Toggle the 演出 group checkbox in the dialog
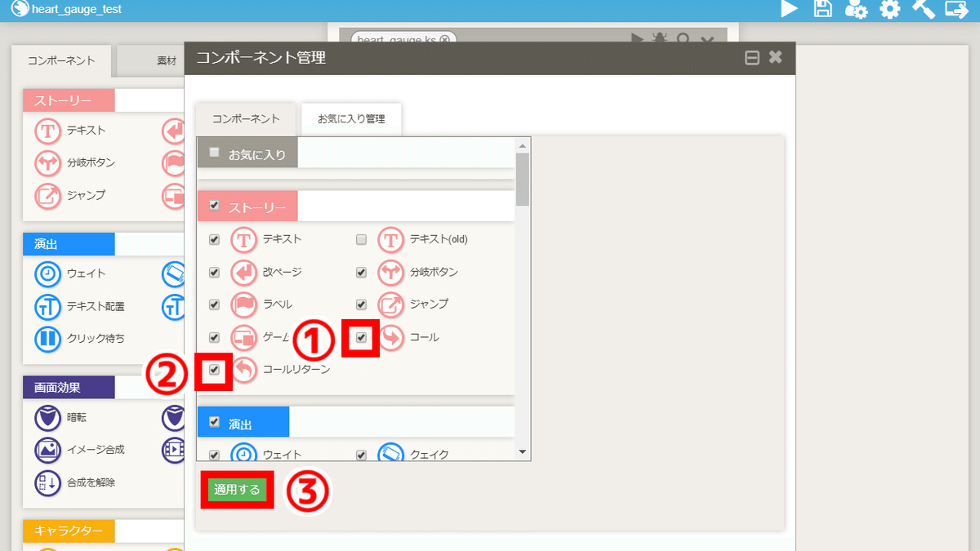This screenshot has width=980, height=551. pos(215,422)
